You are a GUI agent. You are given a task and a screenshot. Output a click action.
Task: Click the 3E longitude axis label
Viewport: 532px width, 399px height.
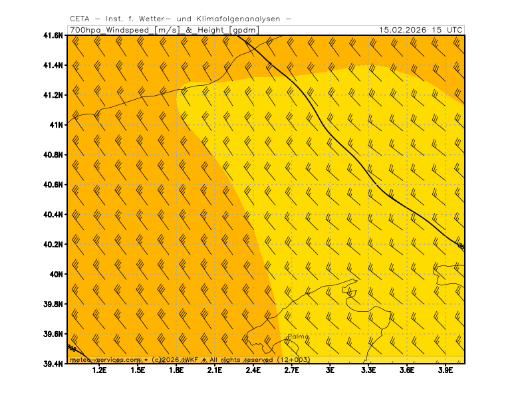point(330,370)
